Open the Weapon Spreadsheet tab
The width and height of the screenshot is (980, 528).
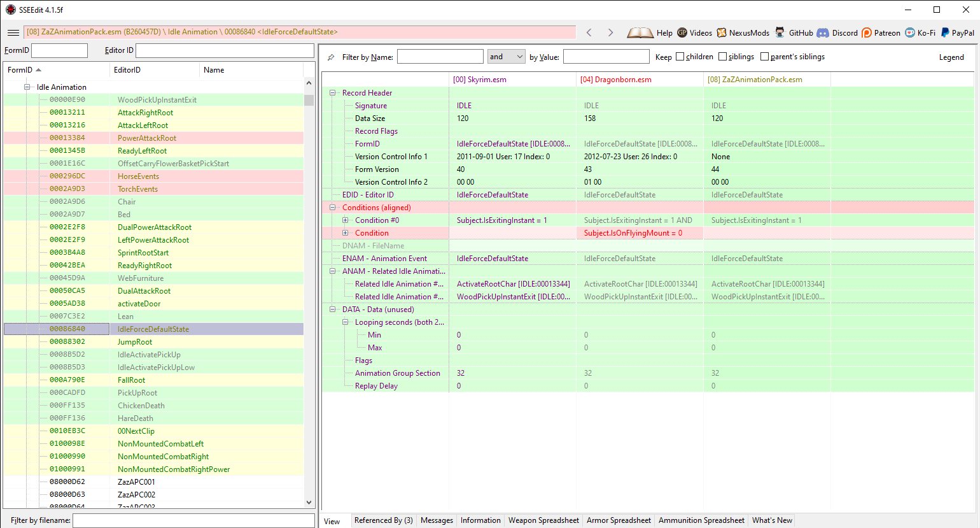point(543,520)
